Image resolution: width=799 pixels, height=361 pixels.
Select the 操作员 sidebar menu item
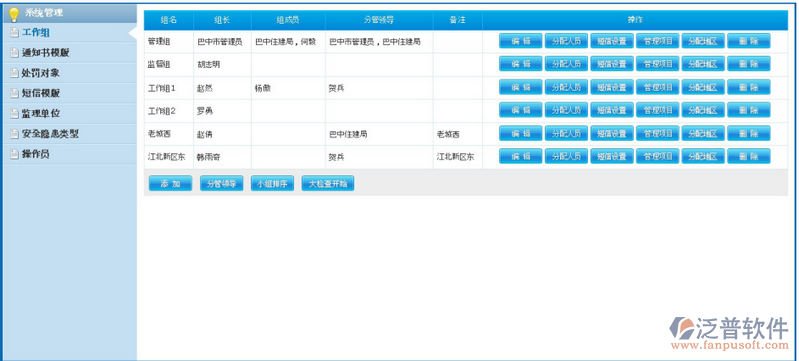pyautogui.click(x=35, y=154)
